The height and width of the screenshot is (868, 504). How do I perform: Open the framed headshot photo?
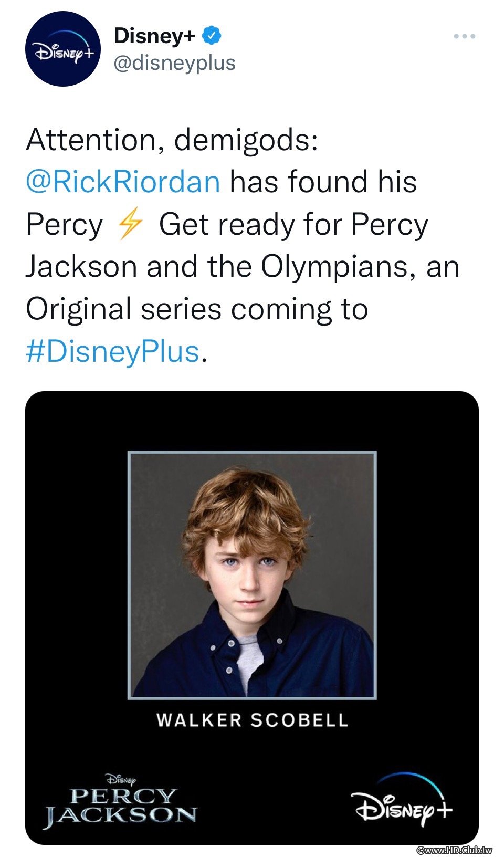click(252, 575)
